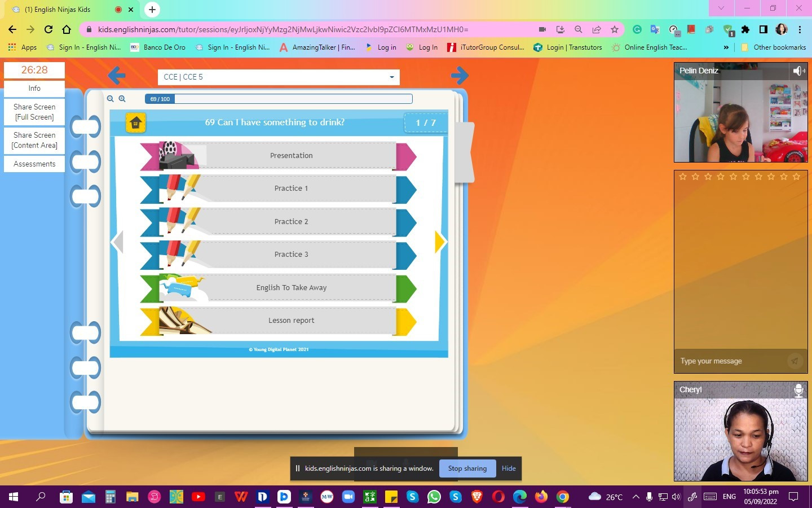Click the 69/100 lesson progress bar
This screenshot has width=812, height=508.
279,99
